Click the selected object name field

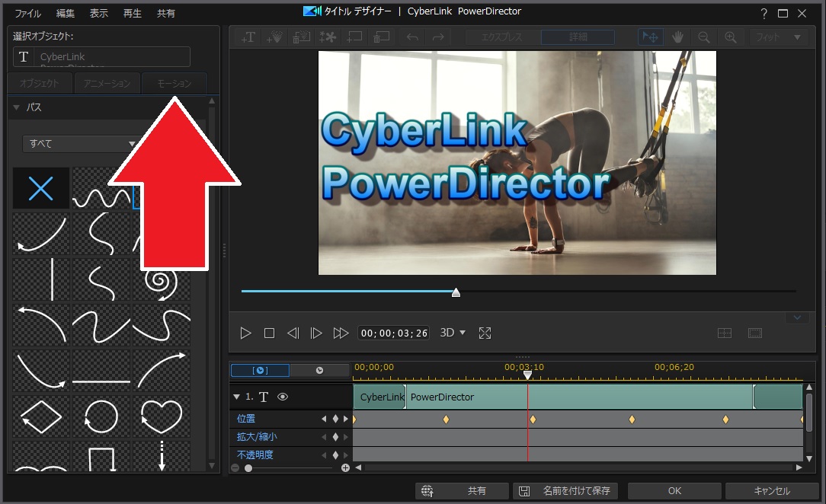(x=101, y=57)
